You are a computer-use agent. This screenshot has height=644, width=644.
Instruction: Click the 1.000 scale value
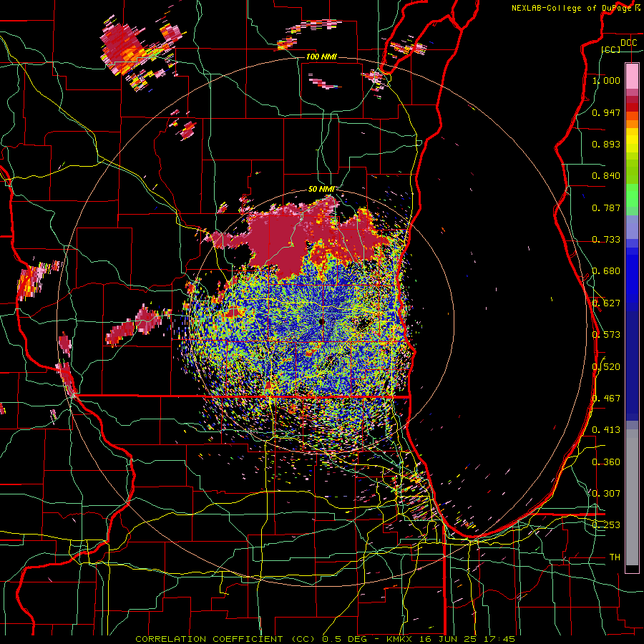pos(606,80)
